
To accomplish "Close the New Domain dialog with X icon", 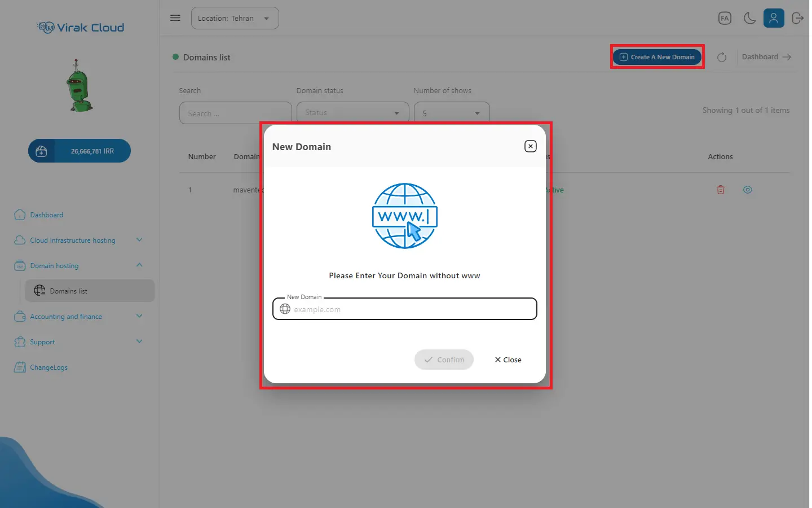I will [530, 146].
